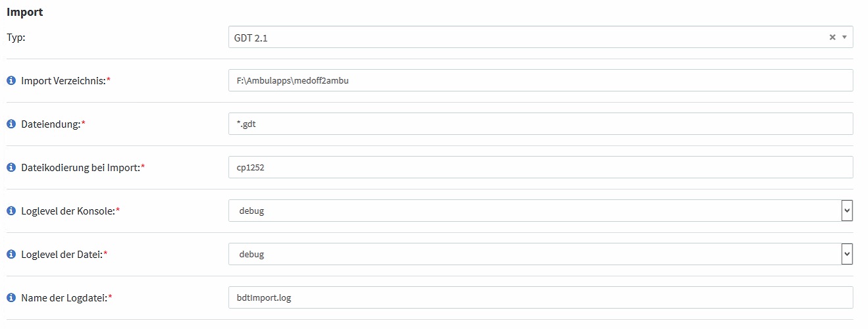Click the Name der Logdatei label

click(x=66, y=298)
